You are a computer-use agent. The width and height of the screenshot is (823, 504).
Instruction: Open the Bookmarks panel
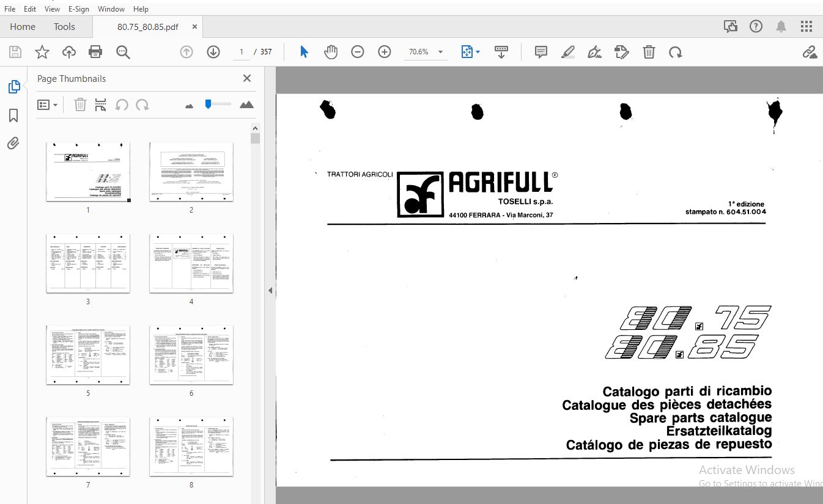click(13, 115)
